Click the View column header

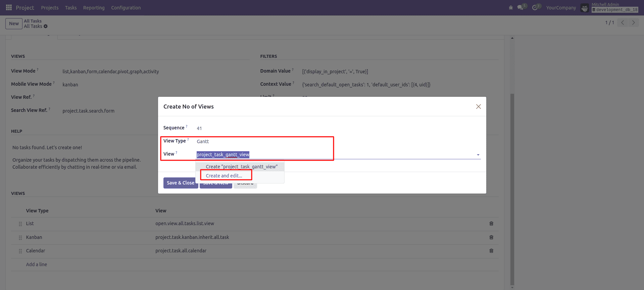coord(161,211)
